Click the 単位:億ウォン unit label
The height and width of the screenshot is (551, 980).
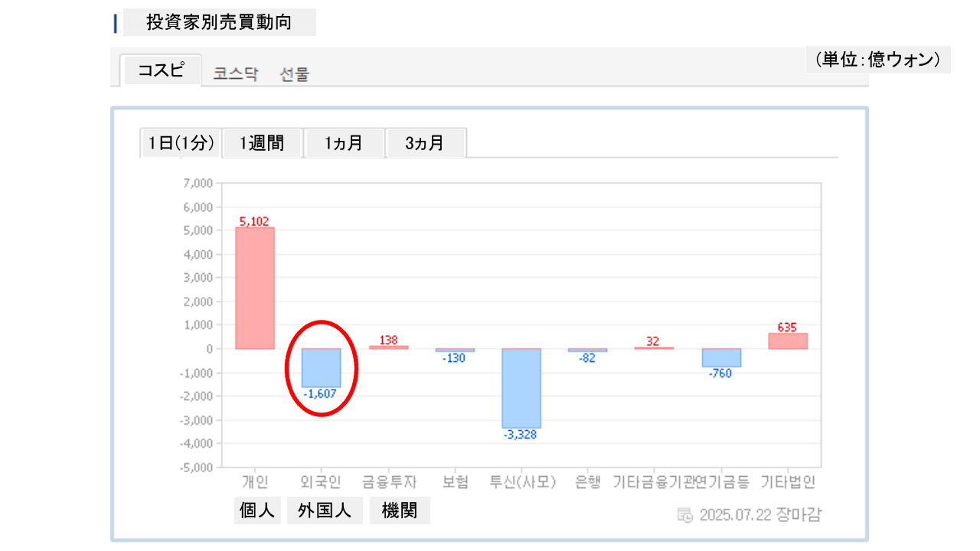tap(877, 60)
